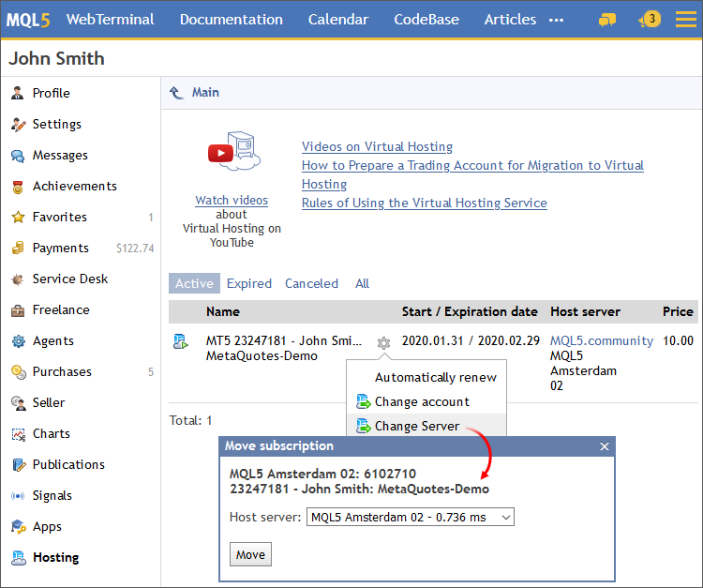Screen dimensions: 703x588
Task: Click the Signals broadcast icon
Action: click(18, 495)
